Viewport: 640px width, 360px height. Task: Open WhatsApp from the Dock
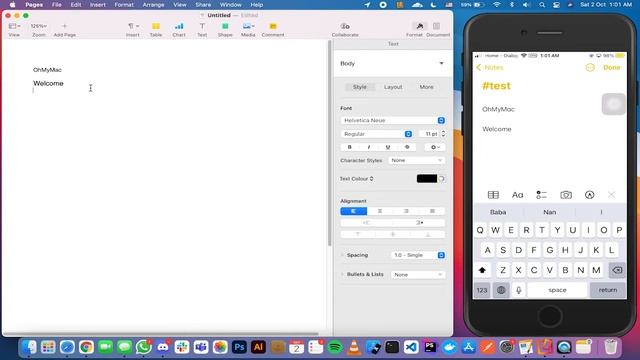click(144, 347)
